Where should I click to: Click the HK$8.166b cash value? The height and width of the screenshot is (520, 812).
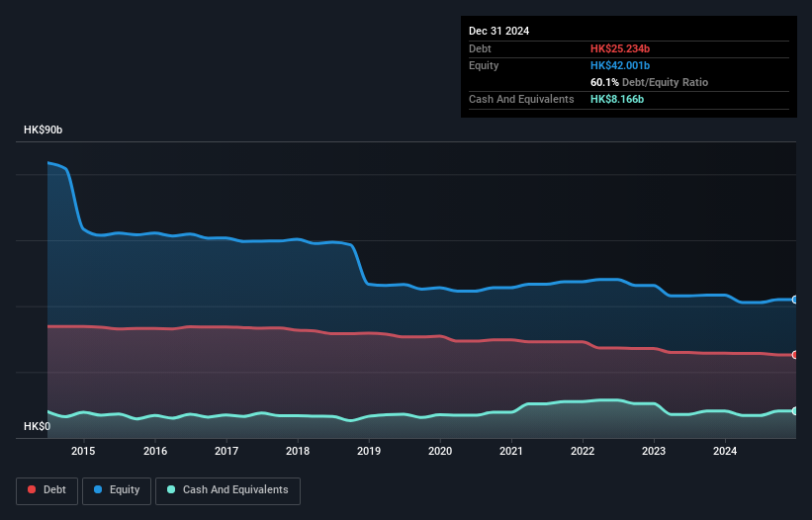617,99
